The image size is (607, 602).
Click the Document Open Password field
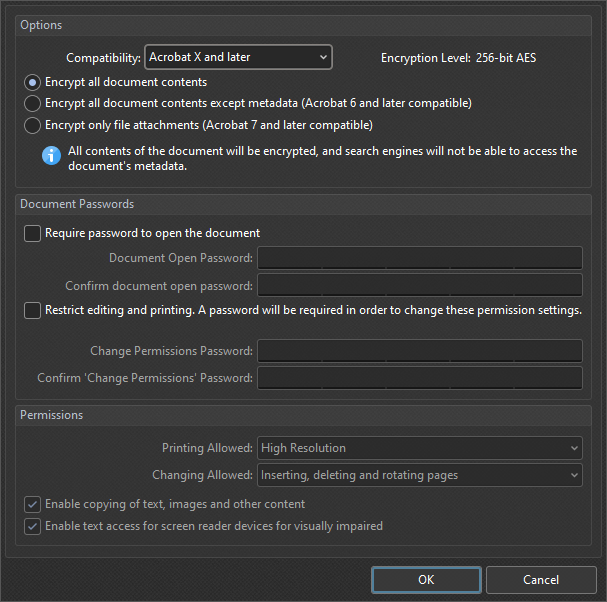(420, 258)
